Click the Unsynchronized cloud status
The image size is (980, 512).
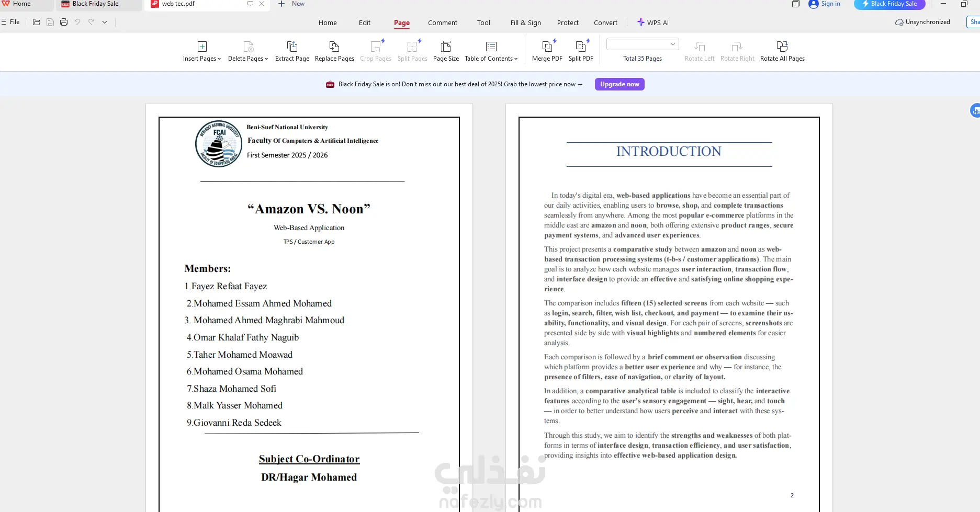pos(922,22)
